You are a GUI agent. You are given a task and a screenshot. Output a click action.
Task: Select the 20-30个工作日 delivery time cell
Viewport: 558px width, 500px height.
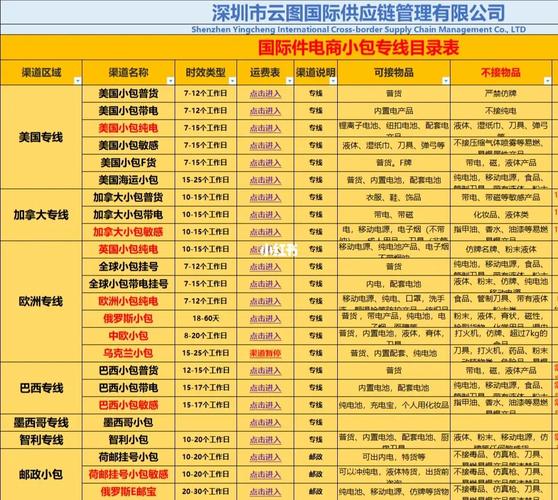click(x=206, y=492)
